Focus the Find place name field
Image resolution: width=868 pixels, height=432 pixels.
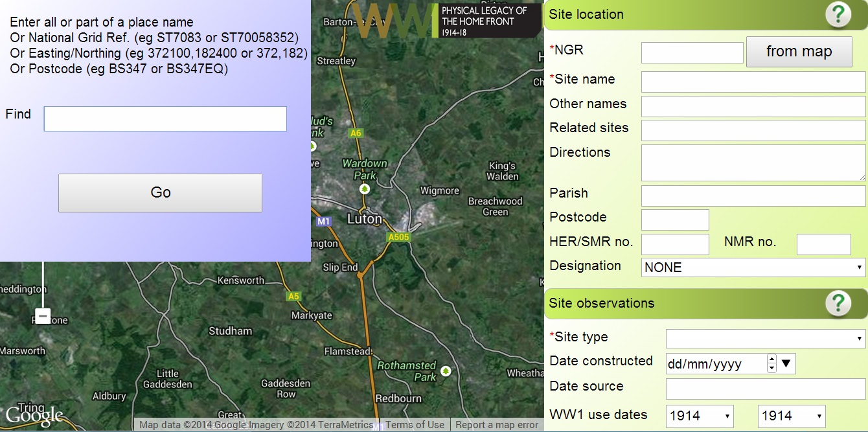[165, 119]
